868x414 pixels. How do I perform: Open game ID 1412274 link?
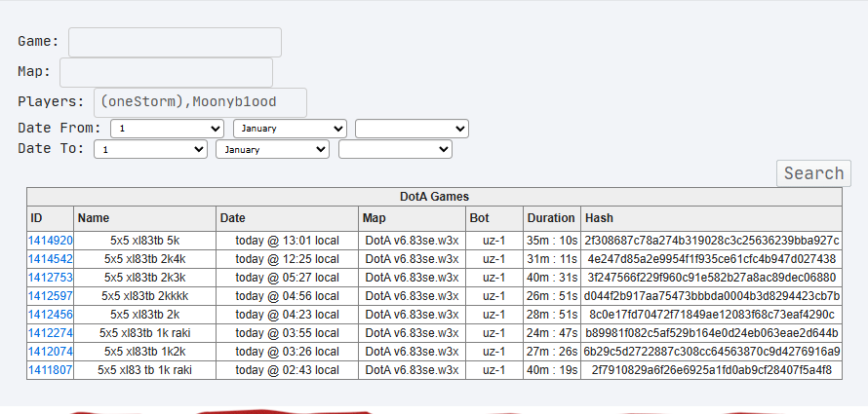[51, 333]
